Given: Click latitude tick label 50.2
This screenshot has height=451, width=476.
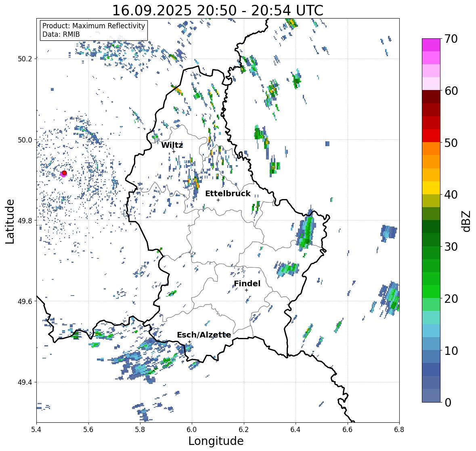Looking at the screenshot, I should point(25,59).
